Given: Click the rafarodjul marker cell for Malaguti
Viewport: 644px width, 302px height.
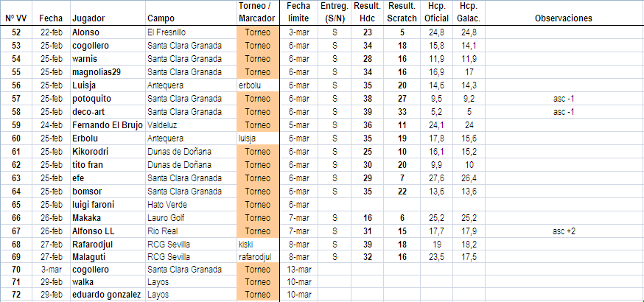Looking at the screenshot, I should [x=258, y=258].
